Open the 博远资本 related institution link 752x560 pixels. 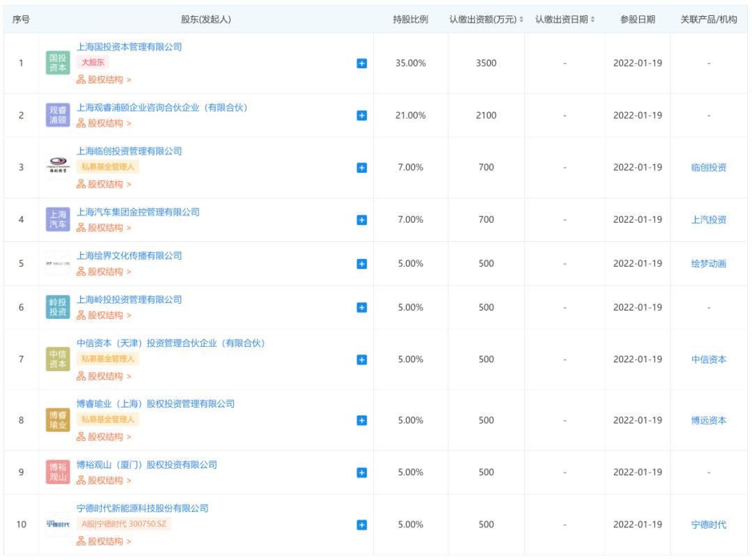(x=708, y=420)
